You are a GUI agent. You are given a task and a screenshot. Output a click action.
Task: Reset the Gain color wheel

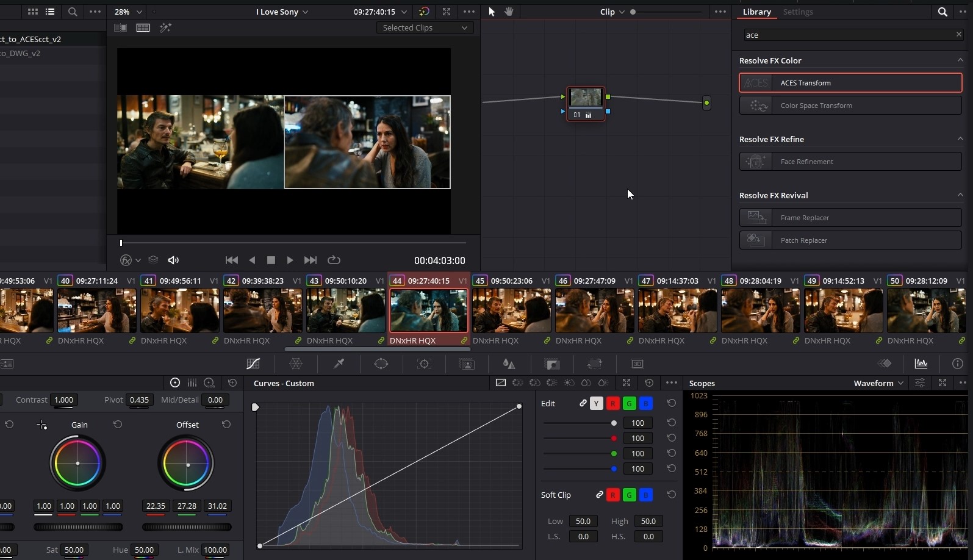[118, 424]
